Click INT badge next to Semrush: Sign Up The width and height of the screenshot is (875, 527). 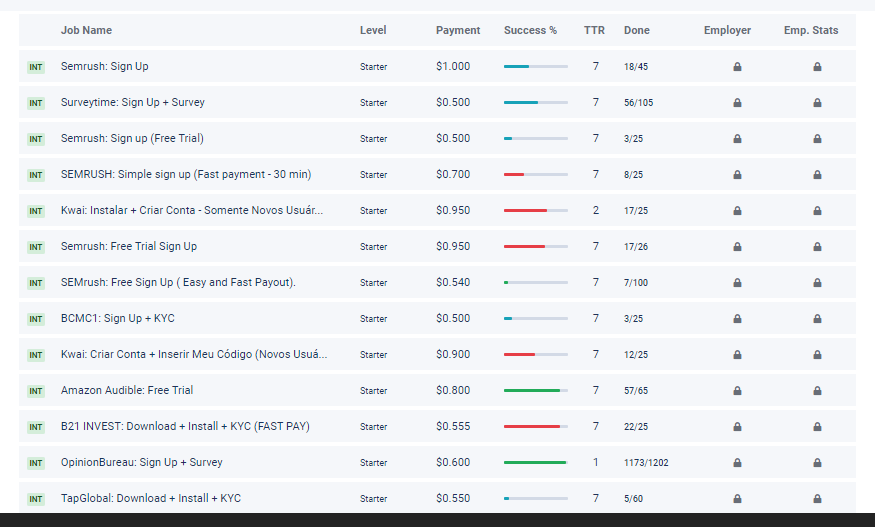36,67
